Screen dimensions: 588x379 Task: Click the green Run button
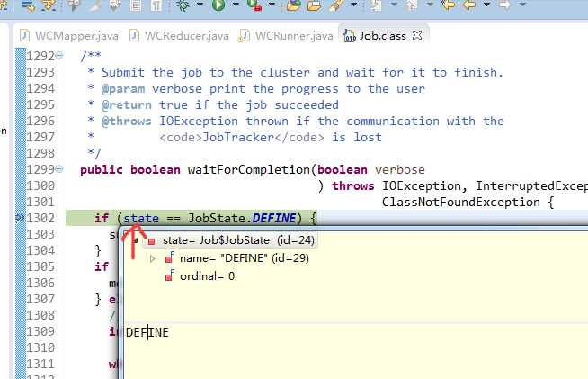click(218, 5)
